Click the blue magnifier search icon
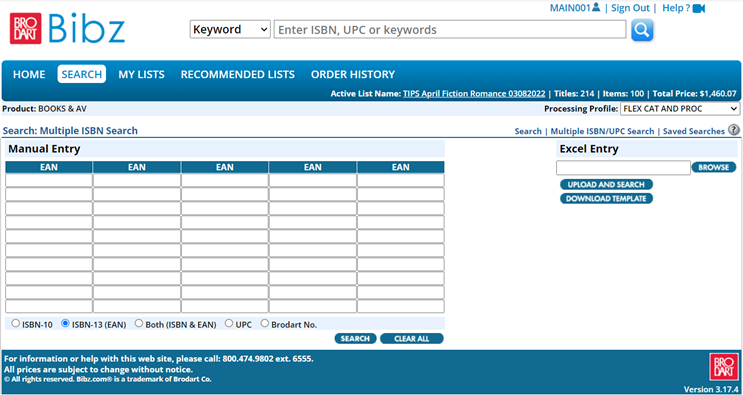This screenshot has width=743, height=395. (x=642, y=30)
